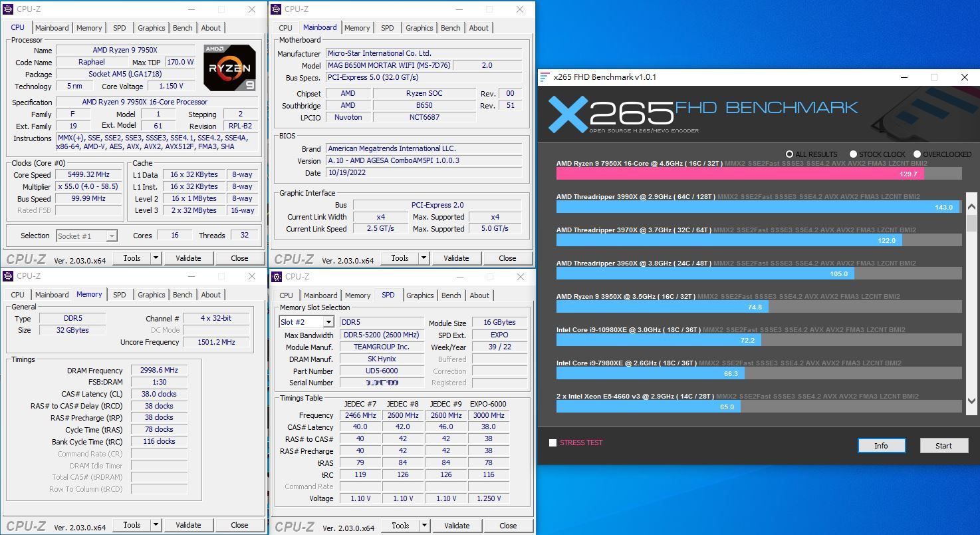Viewport: 980px width, 535px height.
Task: Click the EXPO-6000 frequency 3000 MHz cell
Action: click(489, 415)
